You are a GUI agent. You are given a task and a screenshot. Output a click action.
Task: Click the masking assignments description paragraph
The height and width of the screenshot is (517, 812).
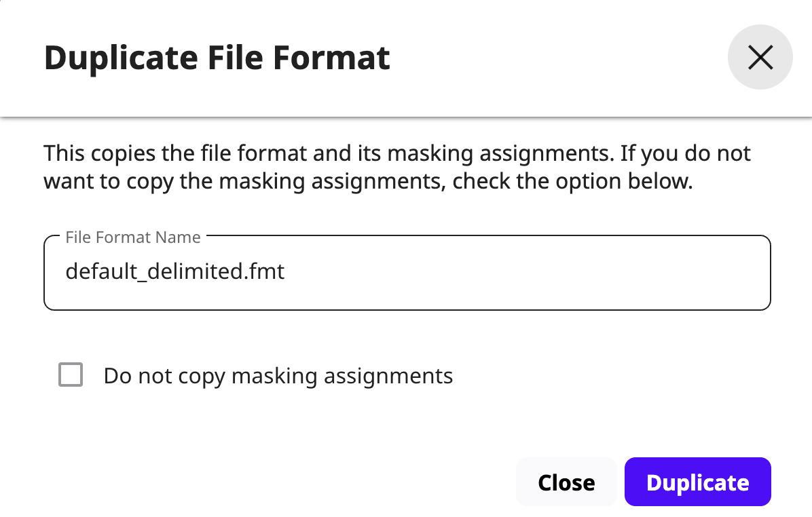coord(396,168)
